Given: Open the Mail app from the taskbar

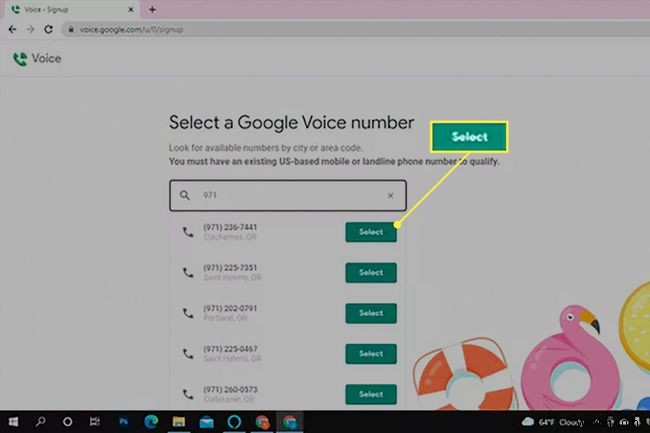Looking at the screenshot, I should coord(206,422).
